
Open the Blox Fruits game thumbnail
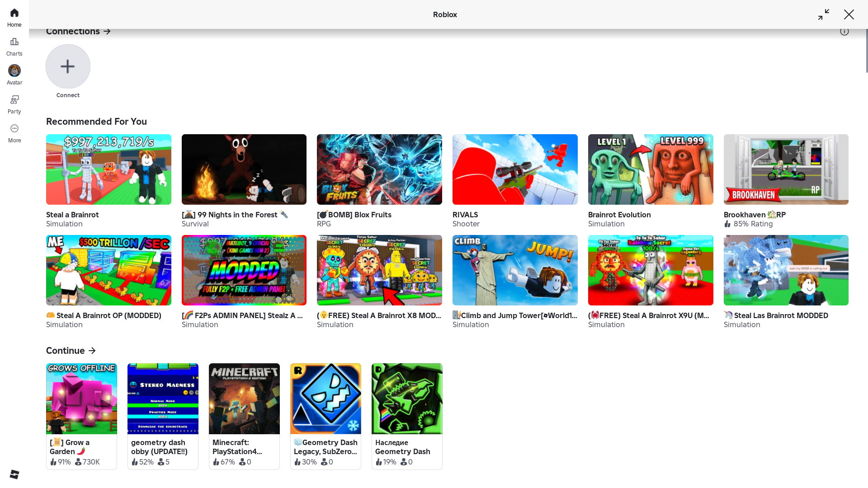click(379, 169)
